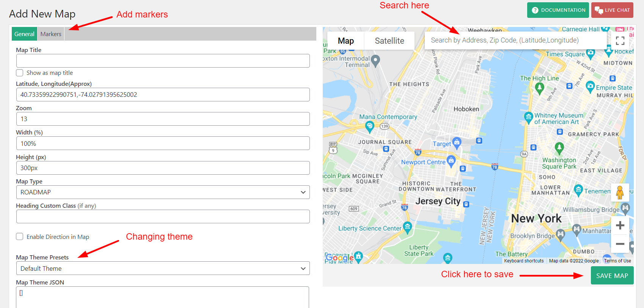Expand the Map Theme Presets dropdown
Image resolution: width=644 pixels, height=308 pixels.
point(163,268)
